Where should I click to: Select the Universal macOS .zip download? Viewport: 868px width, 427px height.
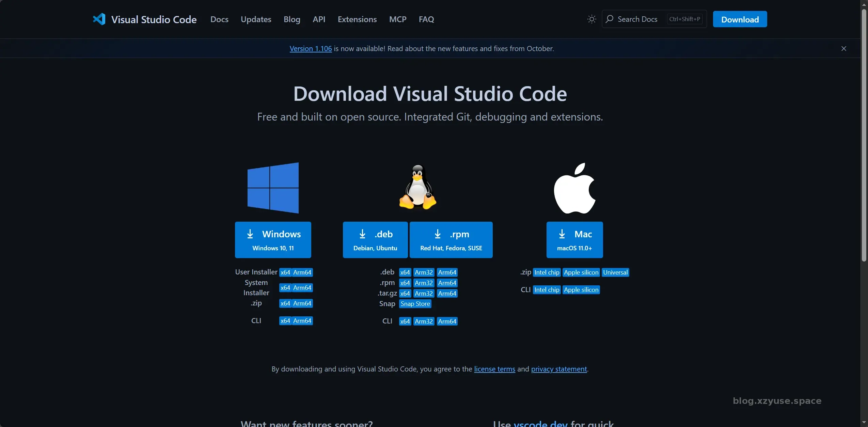615,272
